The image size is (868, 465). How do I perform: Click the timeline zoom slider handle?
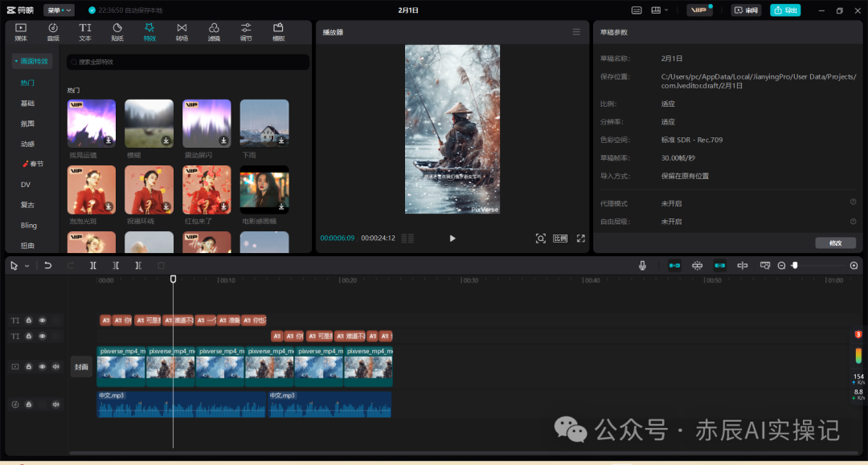(794, 265)
